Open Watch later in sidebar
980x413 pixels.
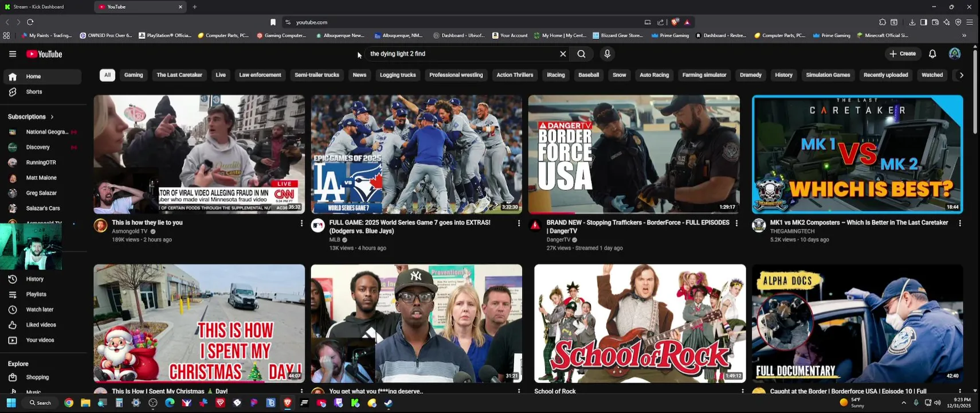(42, 310)
